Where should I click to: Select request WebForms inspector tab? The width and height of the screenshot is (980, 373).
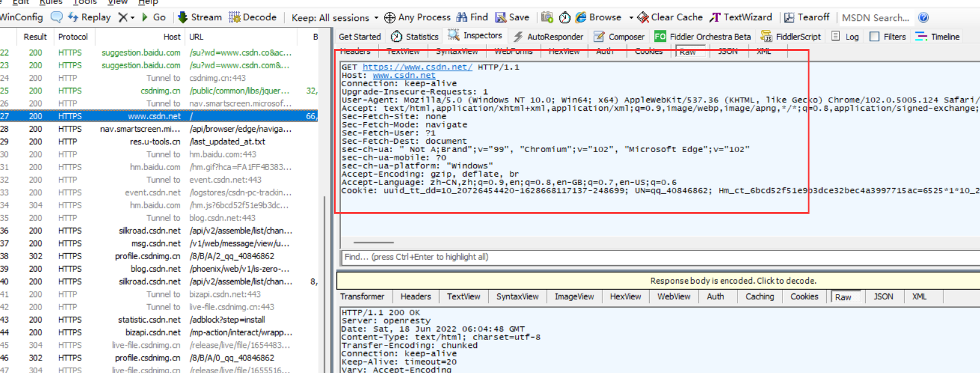coord(513,51)
